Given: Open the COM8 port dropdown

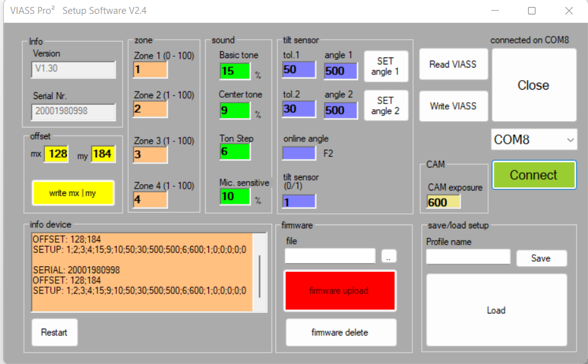Looking at the screenshot, I should tap(534, 139).
